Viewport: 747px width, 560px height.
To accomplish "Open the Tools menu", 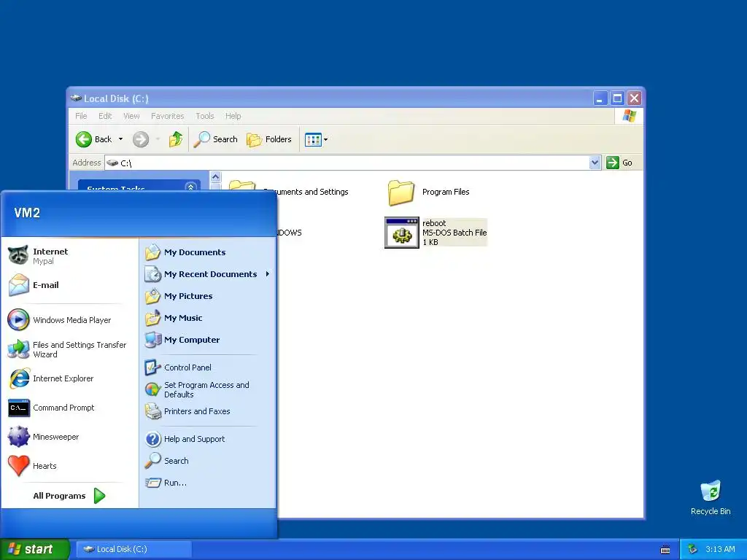I will [x=205, y=116].
